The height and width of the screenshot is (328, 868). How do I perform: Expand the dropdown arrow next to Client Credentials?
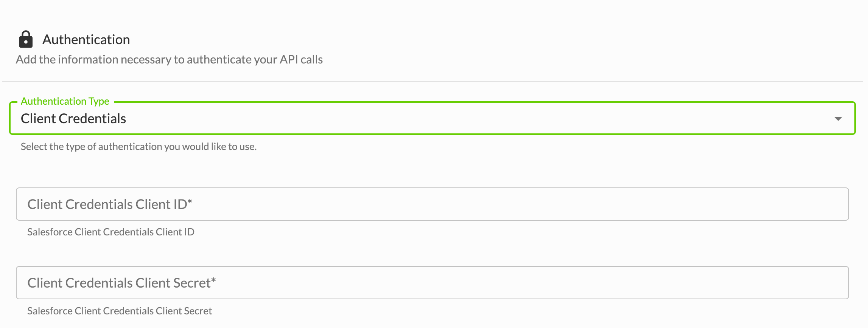click(x=838, y=119)
